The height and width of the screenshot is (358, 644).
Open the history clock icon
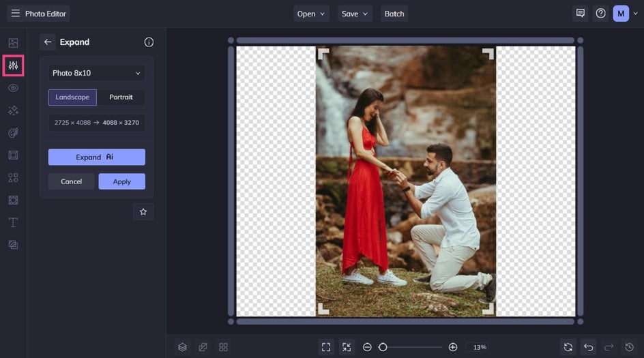pyautogui.click(x=629, y=347)
